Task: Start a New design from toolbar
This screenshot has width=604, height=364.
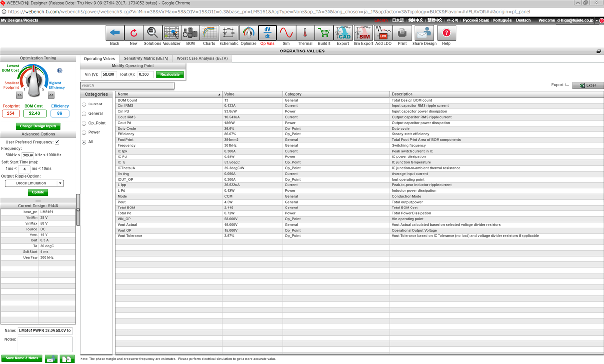Action: tap(134, 33)
